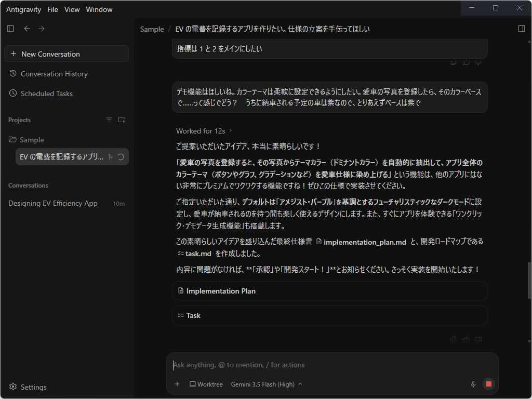Minimize the Antigravity window
The height and width of the screenshot is (399, 532).
[472, 8]
